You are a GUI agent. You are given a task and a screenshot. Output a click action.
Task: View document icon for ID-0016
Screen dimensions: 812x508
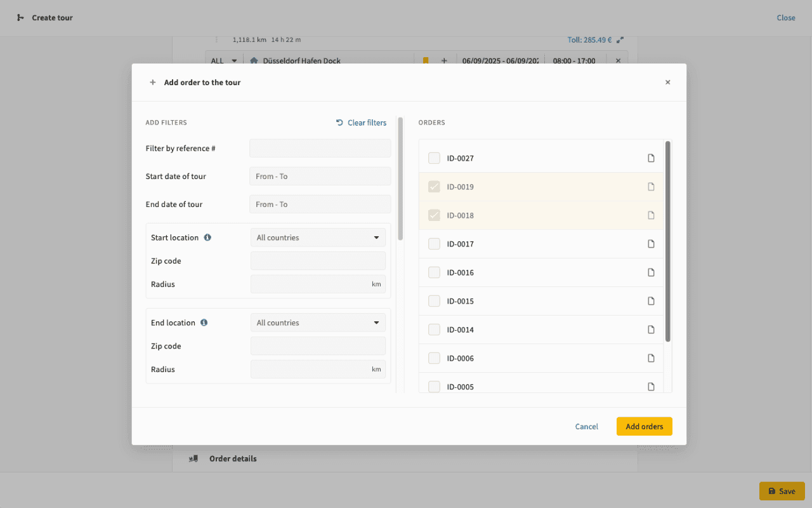coord(651,272)
